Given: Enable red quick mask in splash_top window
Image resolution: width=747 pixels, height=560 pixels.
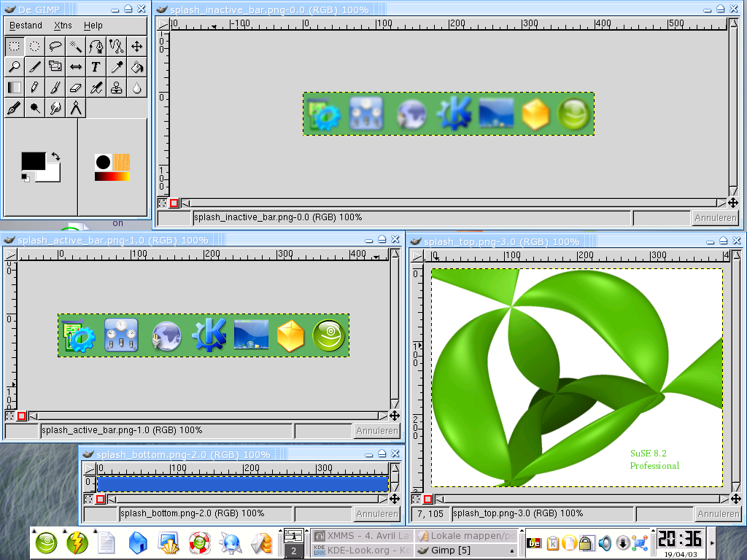Looking at the screenshot, I should (427, 499).
